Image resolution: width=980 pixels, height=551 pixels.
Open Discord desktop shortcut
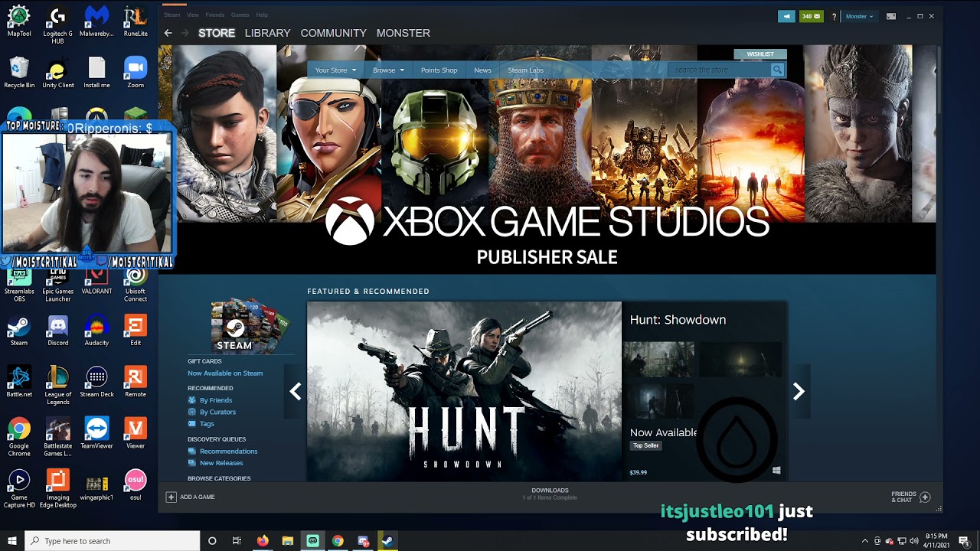58,331
